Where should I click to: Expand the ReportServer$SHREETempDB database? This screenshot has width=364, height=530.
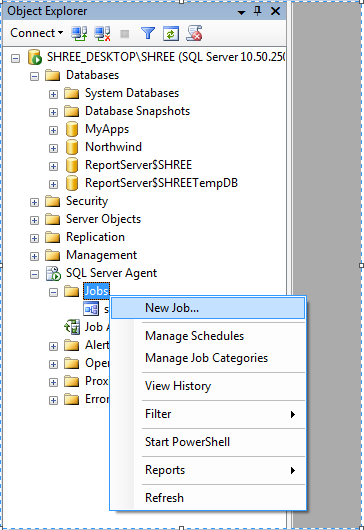coord(53,184)
